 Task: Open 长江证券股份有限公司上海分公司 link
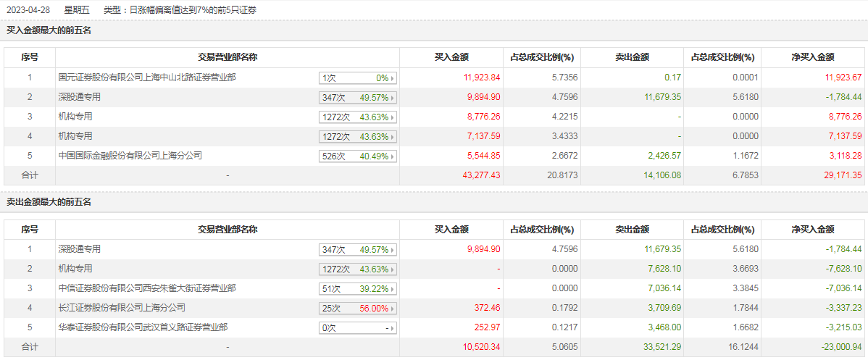tap(122, 307)
